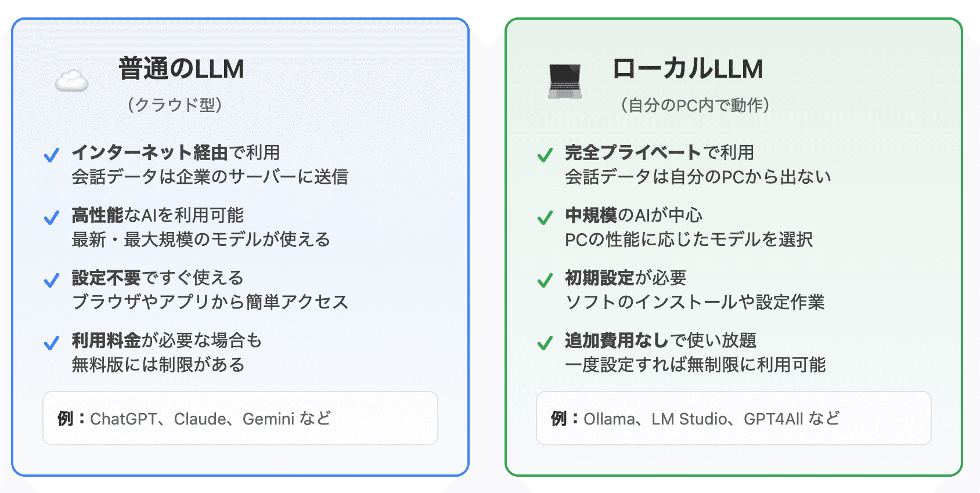
Task: Click the green checkmark next to 追加費用なし
Action: (545, 343)
